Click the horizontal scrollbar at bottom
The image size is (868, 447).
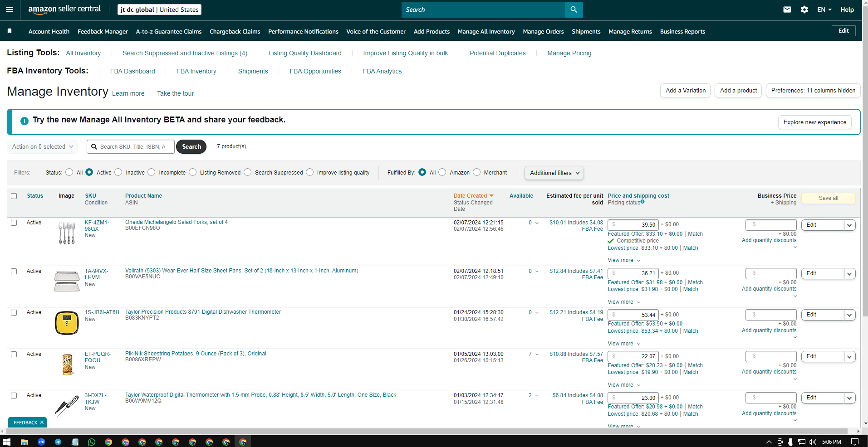click(x=427, y=431)
